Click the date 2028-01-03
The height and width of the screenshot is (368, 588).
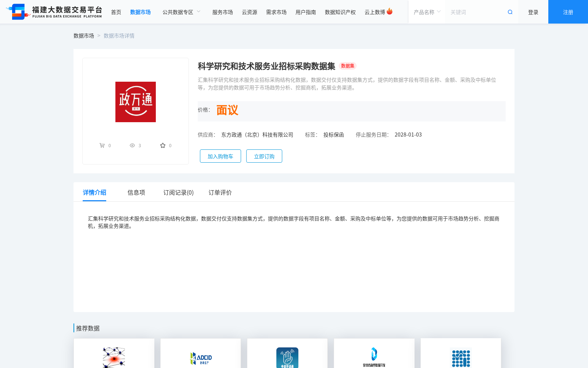point(408,135)
